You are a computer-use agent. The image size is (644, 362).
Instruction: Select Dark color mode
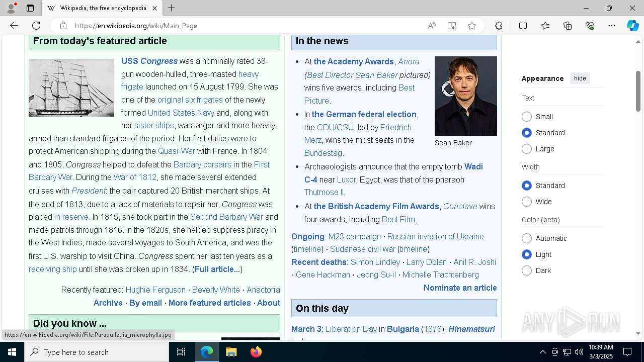(x=527, y=270)
